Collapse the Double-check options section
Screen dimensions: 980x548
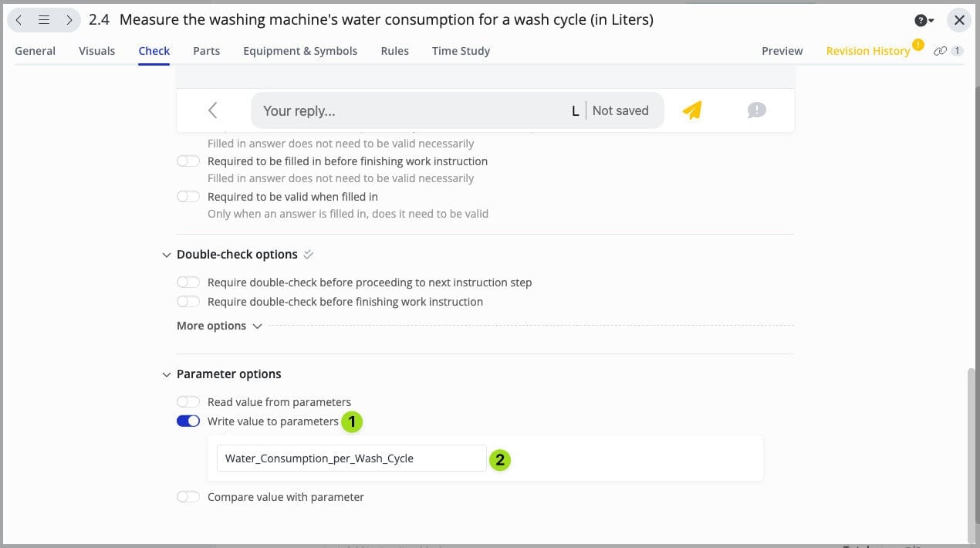pyautogui.click(x=167, y=255)
